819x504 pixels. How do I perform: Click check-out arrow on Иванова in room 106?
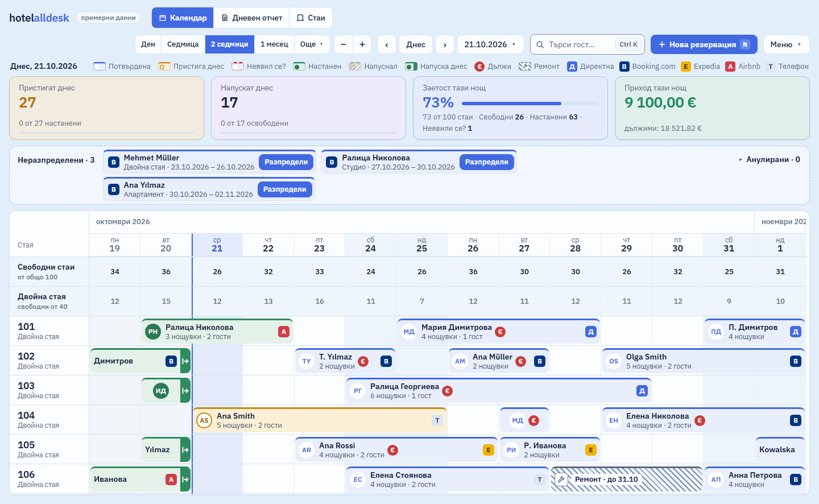pyautogui.click(x=185, y=480)
